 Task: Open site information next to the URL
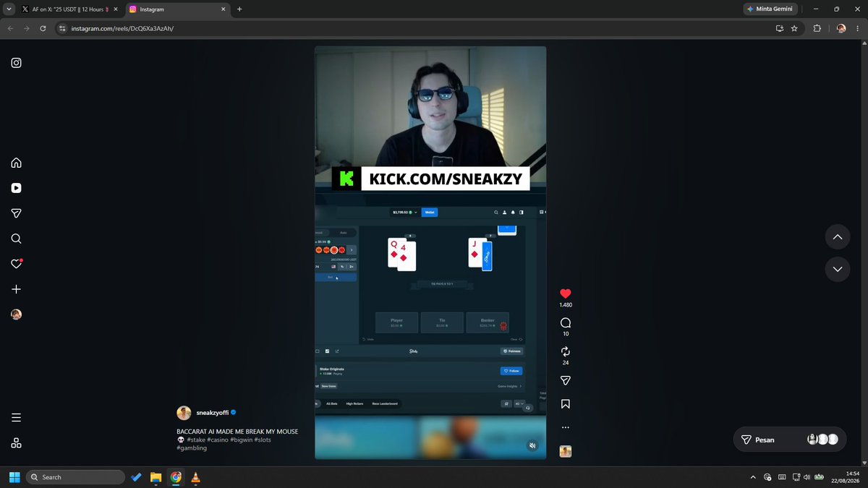[x=62, y=28]
